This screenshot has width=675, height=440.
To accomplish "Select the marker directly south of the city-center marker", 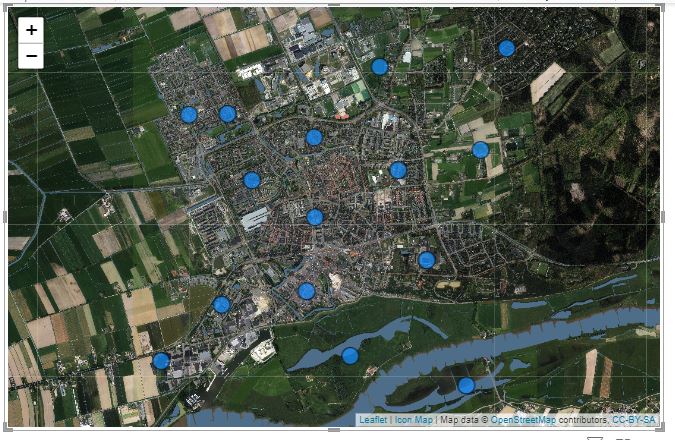I will click(307, 291).
